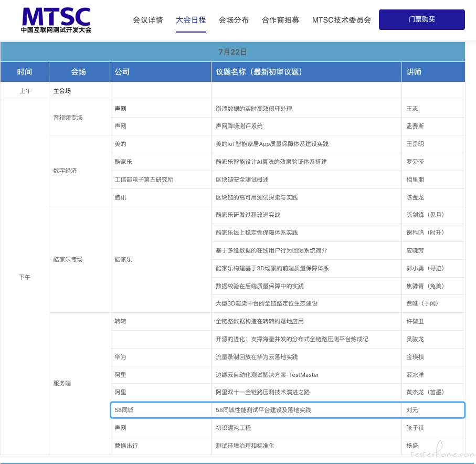The height and width of the screenshot is (464, 476).
Task: Open the 合作商招募 nav item
Action: [x=280, y=20]
